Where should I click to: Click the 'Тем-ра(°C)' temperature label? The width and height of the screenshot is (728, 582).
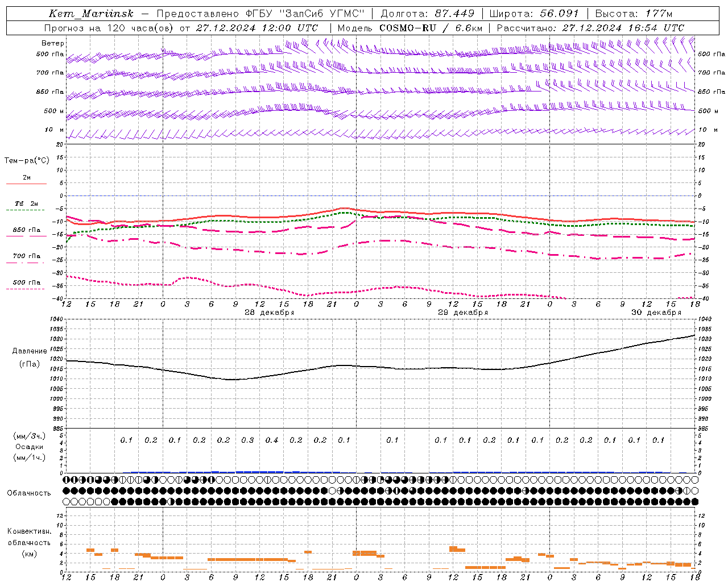27,161
